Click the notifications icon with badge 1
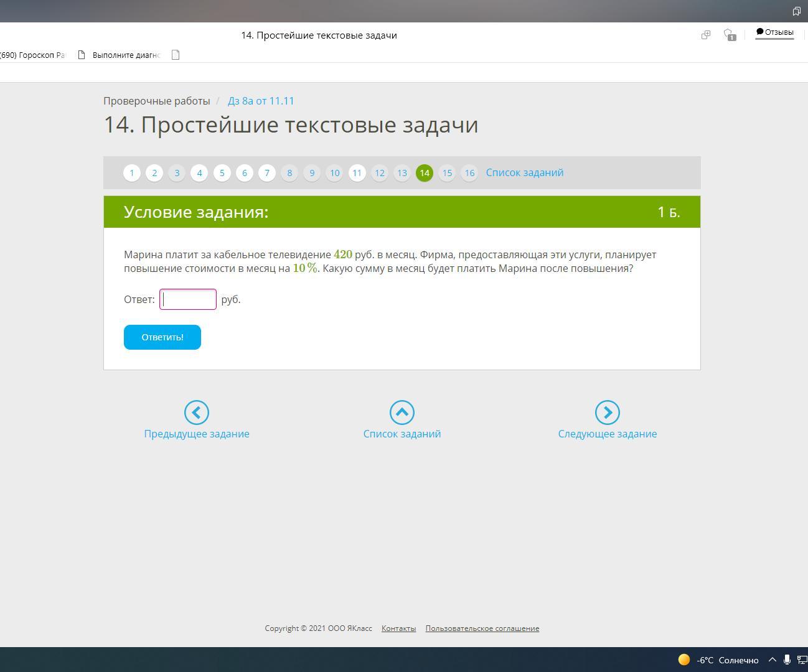The image size is (808, 672). [730, 35]
